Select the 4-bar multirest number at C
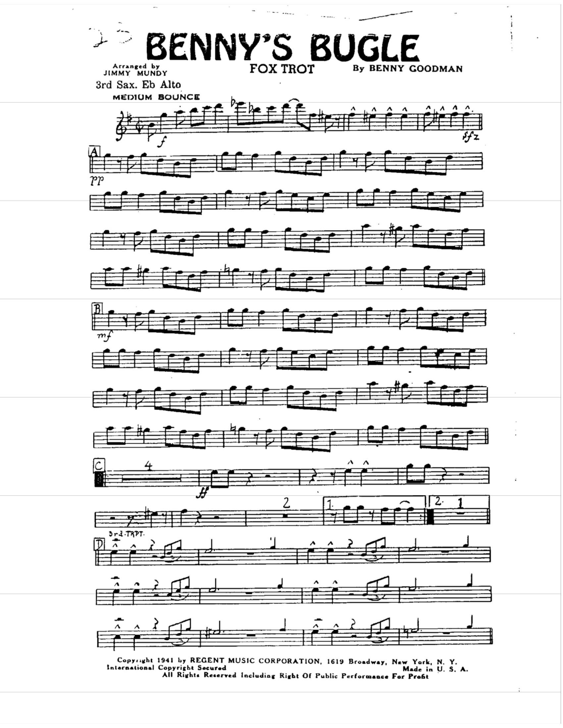 point(149,466)
